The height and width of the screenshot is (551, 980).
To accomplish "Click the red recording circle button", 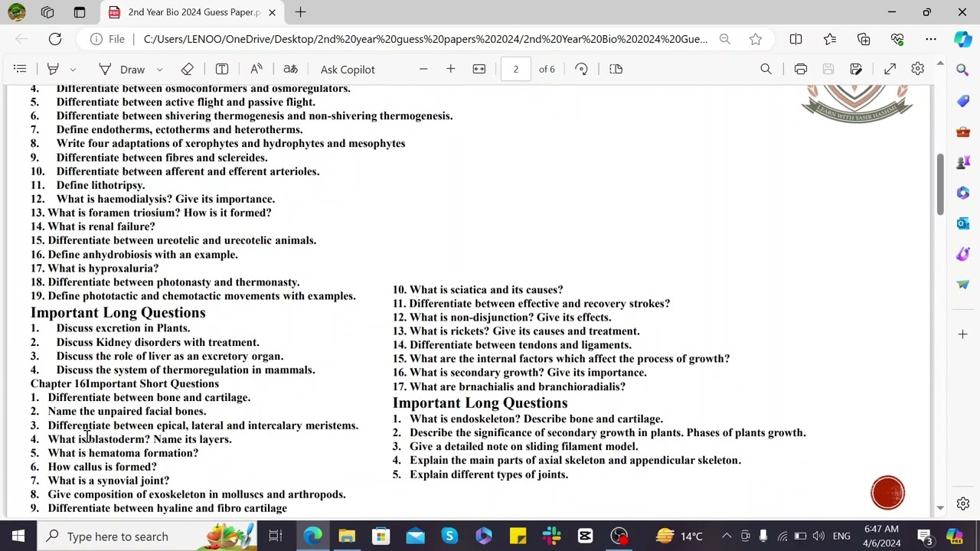I will 887,493.
